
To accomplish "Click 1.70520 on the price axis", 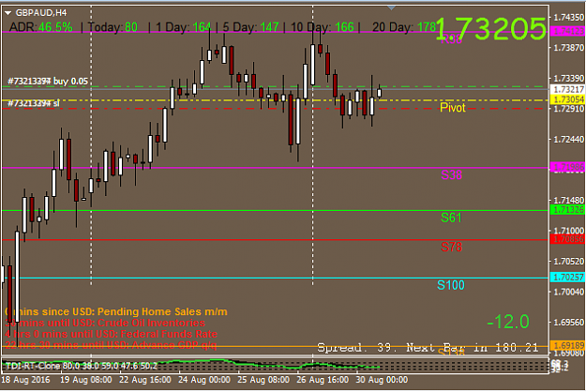I will 568,262.
